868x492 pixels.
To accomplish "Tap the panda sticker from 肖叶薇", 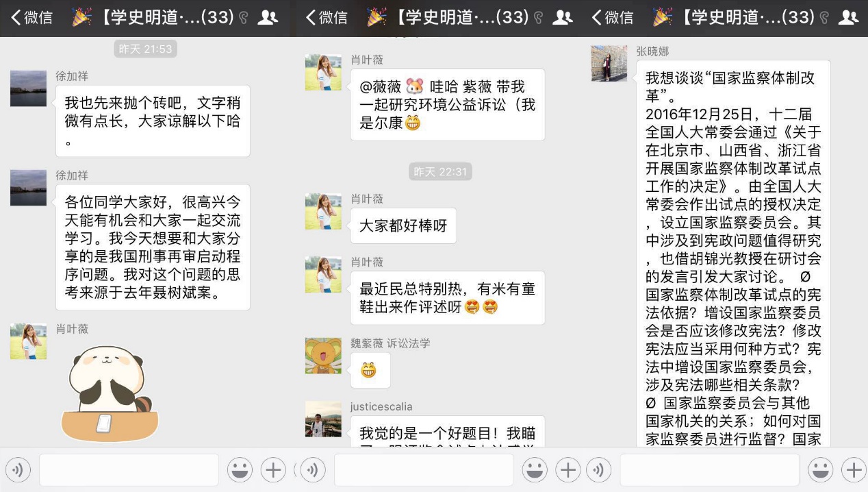I will (x=110, y=393).
